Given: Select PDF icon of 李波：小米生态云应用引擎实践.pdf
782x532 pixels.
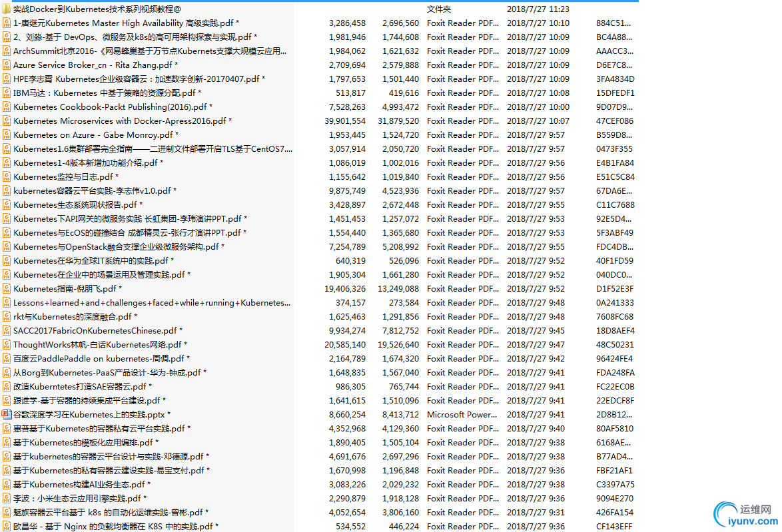Looking at the screenshot, I should (x=7, y=498).
